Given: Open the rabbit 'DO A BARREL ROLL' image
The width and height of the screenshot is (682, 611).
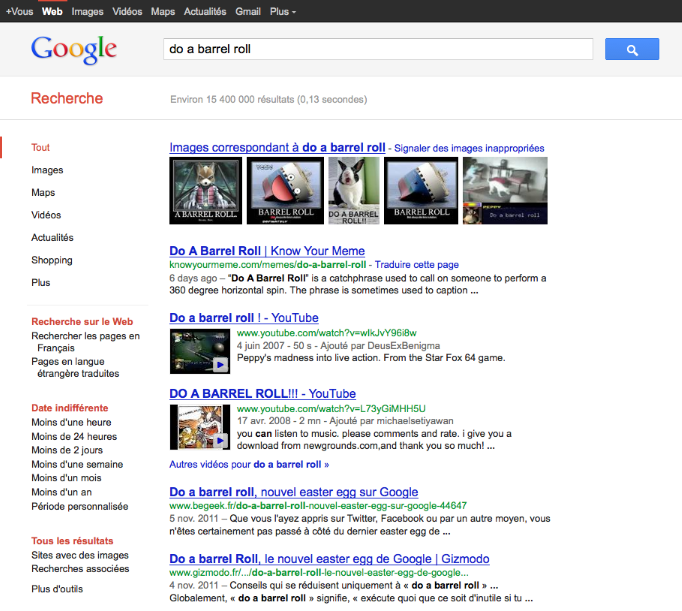Looking at the screenshot, I should (x=354, y=191).
